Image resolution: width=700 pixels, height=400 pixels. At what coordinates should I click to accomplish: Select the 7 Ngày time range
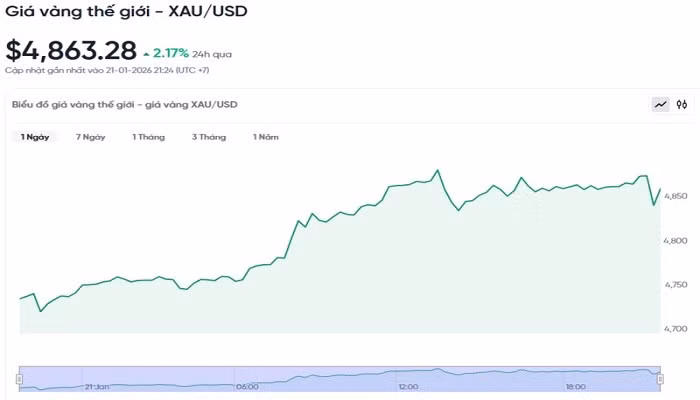90,136
